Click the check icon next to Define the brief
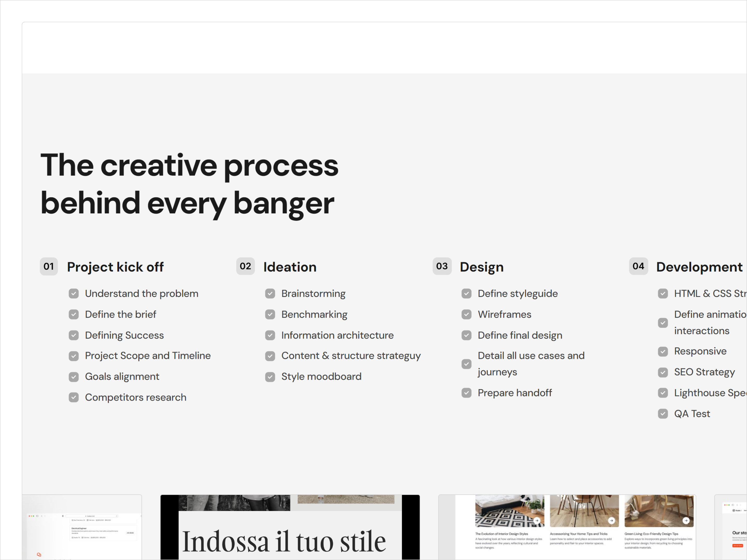 point(74,314)
